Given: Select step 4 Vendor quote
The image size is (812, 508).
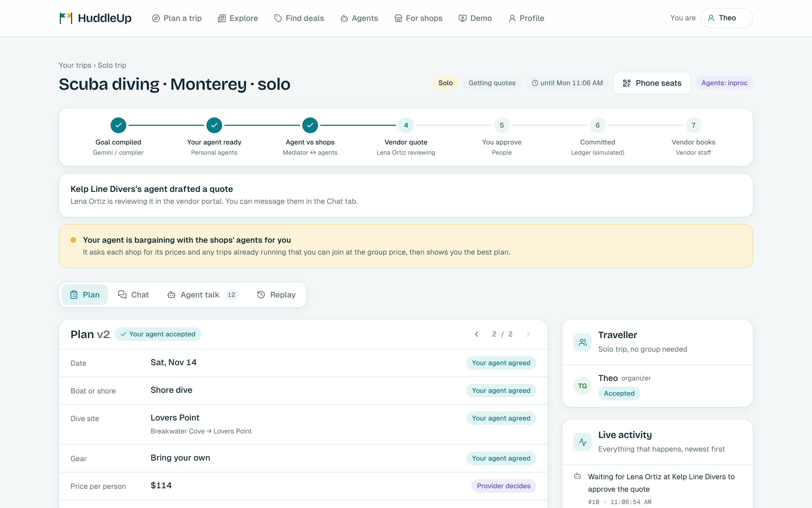Looking at the screenshot, I should 406,125.
